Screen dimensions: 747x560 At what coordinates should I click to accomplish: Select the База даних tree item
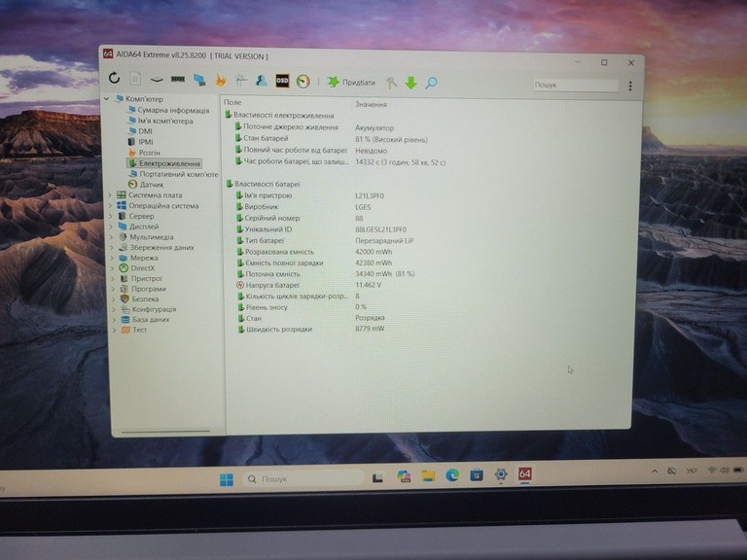tap(146, 320)
